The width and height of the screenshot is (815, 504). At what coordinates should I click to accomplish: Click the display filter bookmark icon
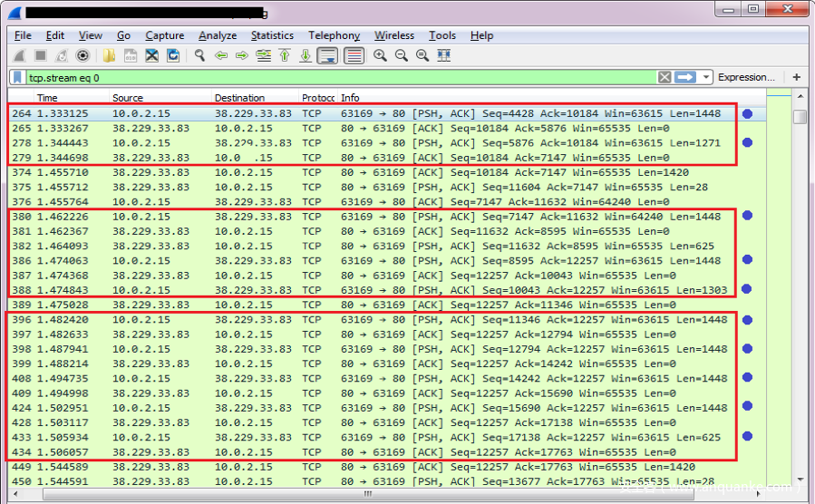click(x=17, y=78)
